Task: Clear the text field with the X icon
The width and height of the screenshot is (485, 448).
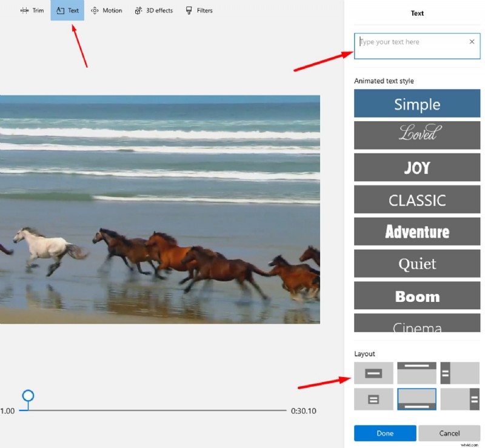Action: click(472, 42)
